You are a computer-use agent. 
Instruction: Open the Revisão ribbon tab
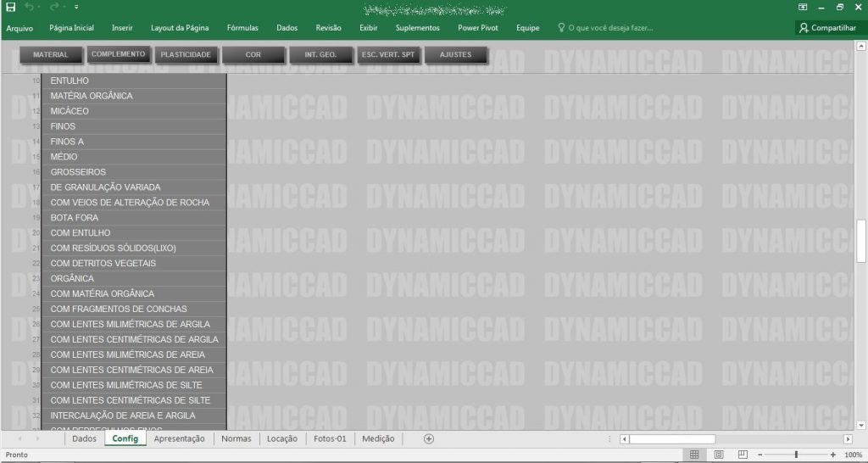[328, 28]
